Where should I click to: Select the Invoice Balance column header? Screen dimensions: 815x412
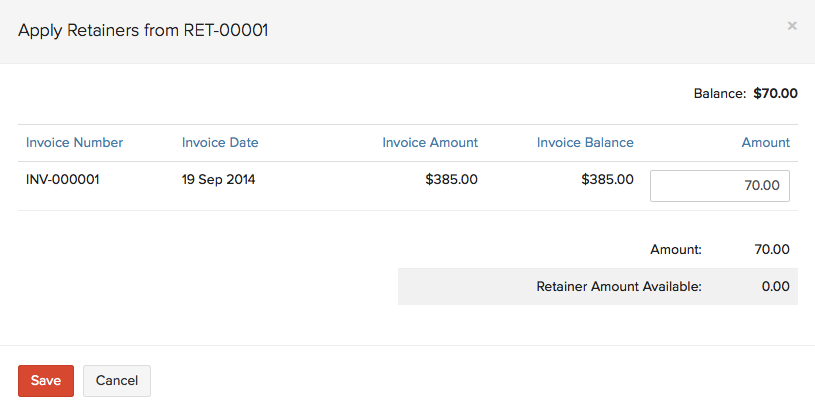[585, 142]
